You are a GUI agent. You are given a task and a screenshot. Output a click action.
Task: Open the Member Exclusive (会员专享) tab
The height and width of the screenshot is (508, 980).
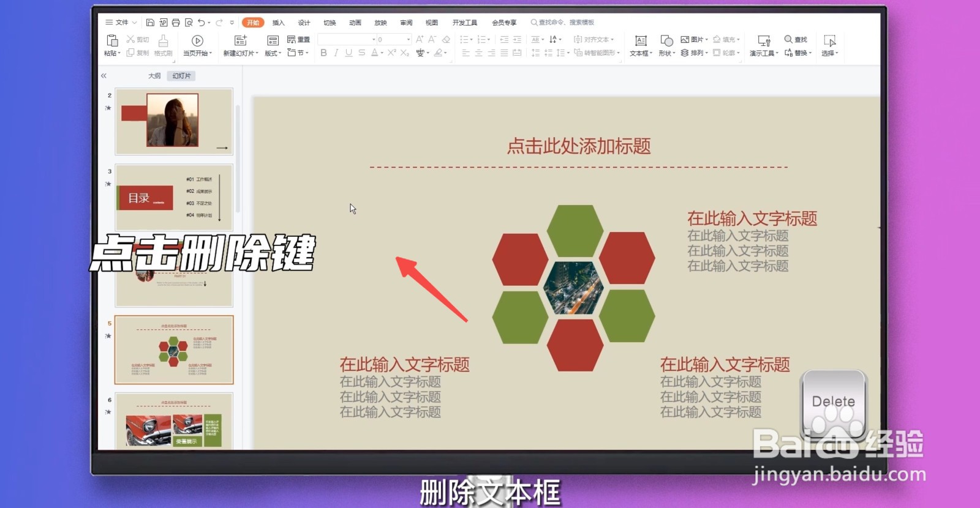504,23
